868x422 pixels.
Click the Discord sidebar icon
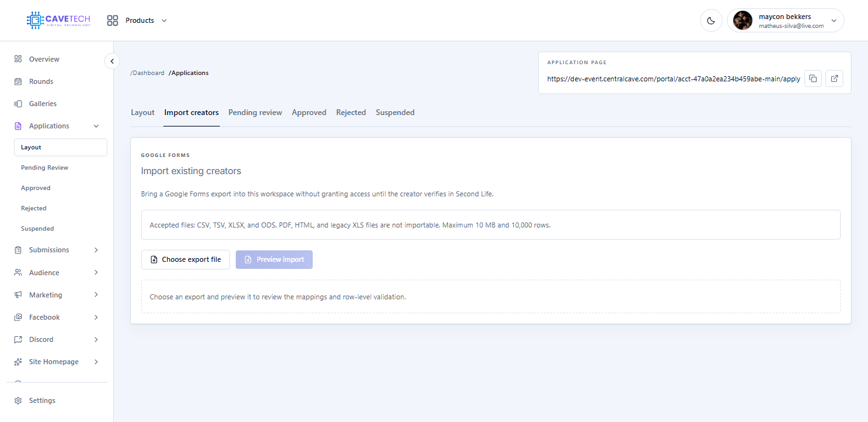[x=18, y=339]
